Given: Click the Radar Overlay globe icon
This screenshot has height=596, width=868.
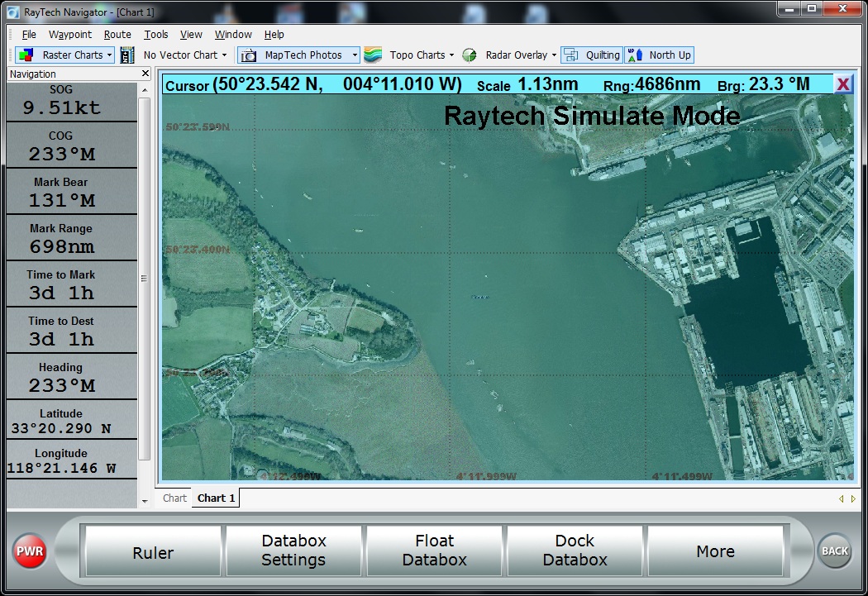Looking at the screenshot, I should tap(470, 55).
